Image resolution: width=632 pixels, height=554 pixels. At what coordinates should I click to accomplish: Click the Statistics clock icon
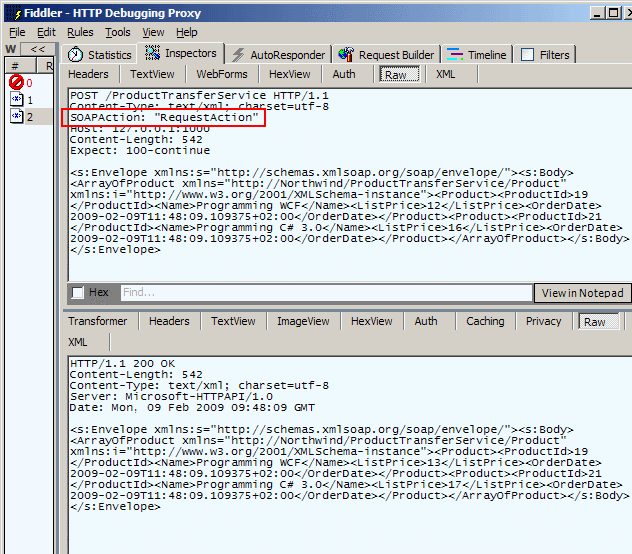[x=75, y=55]
